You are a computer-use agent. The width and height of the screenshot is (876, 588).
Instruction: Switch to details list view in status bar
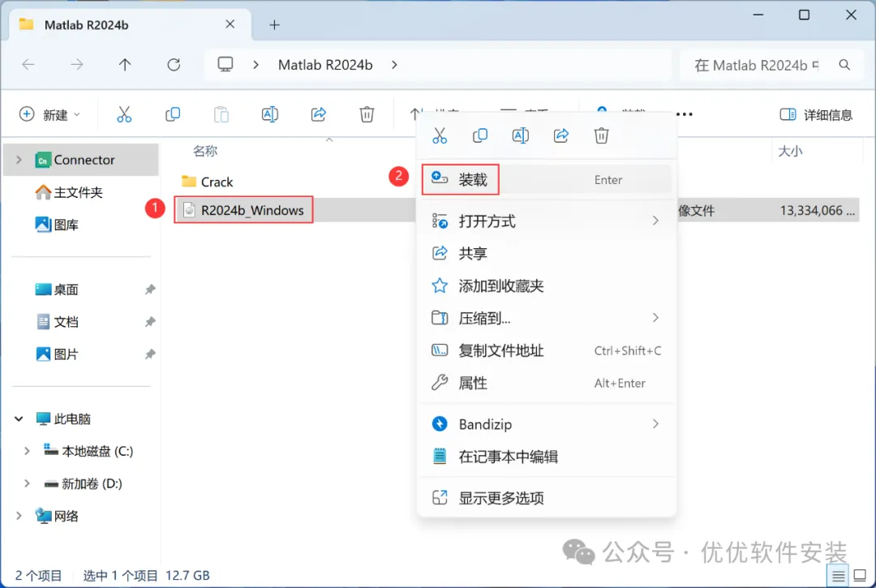838,576
